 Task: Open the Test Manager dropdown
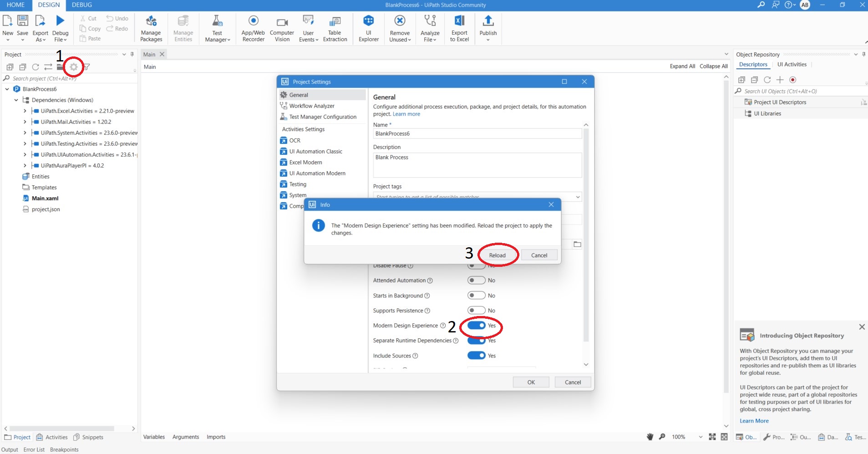[217, 28]
